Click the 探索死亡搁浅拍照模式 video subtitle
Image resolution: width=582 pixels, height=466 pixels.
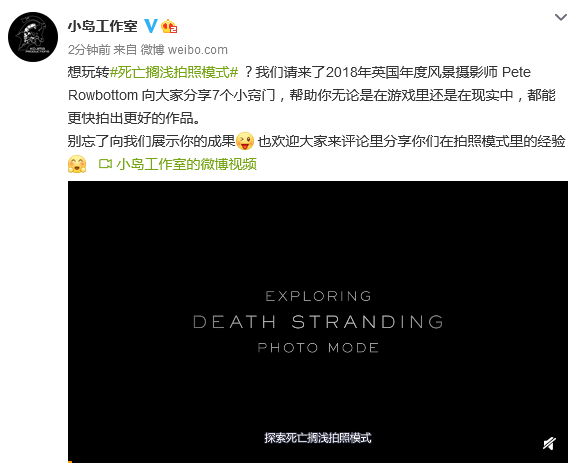click(x=318, y=438)
